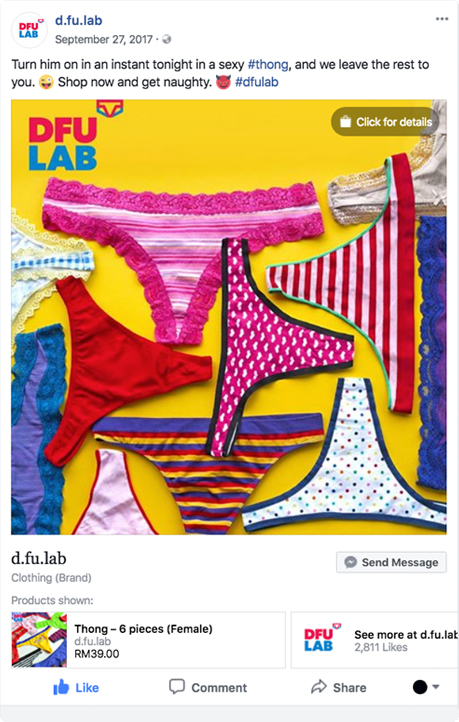Click the Thong – 6 pieces (Female) title
459x722 pixels.
143,629
